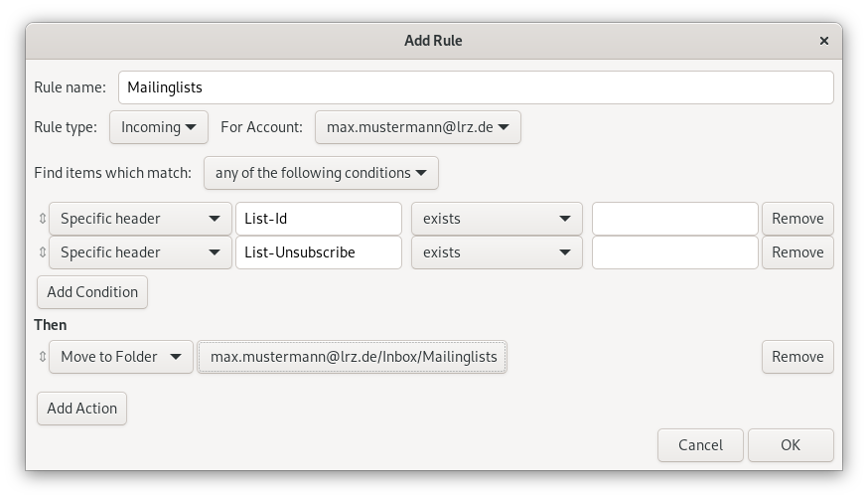Screen dimensions: 868x499
Task: Open second condition's Specific header dropdown
Action: pyautogui.click(x=140, y=252)
